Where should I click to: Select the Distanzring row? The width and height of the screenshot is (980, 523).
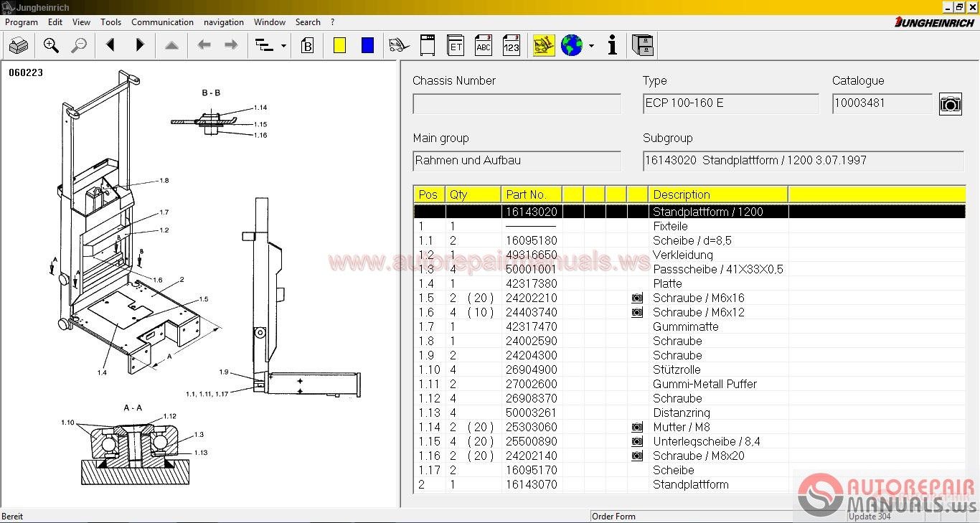point(689,413)
